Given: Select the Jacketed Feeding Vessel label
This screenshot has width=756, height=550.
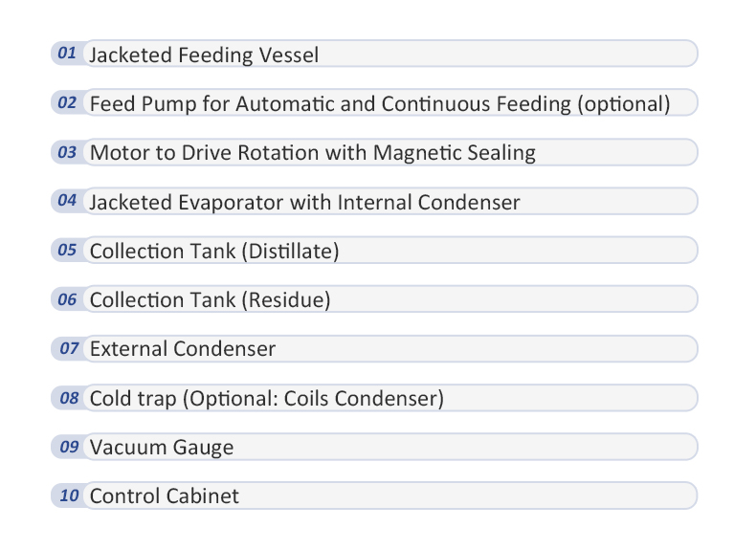Looking at the screenshot, I should click(204, 55).
